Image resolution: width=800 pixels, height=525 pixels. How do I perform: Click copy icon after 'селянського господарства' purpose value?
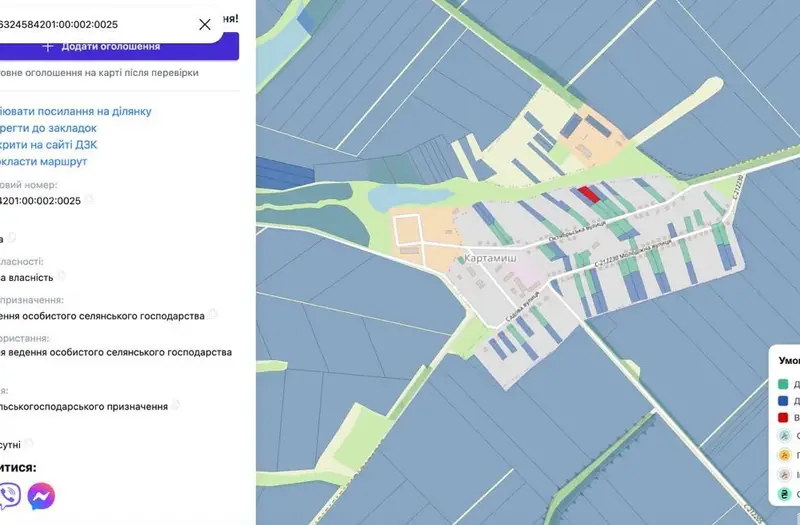tap(213, 314)
